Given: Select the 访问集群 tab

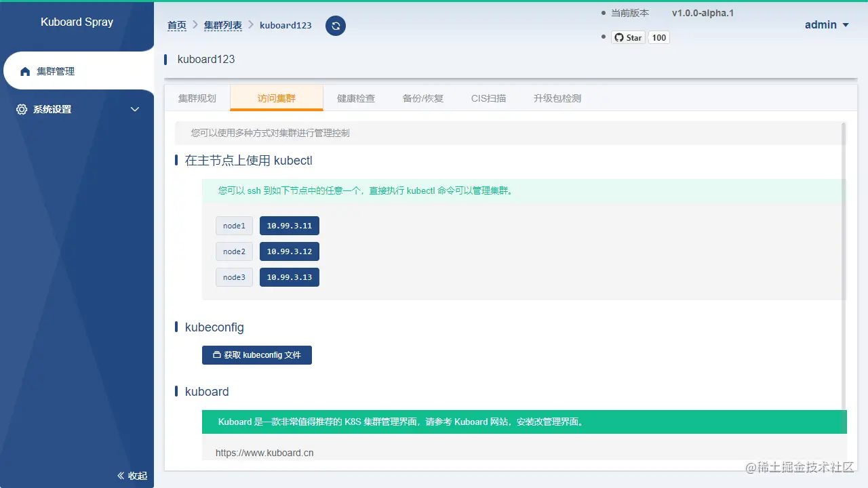Looking at the screenshot, I should click(x=277, y=98).
